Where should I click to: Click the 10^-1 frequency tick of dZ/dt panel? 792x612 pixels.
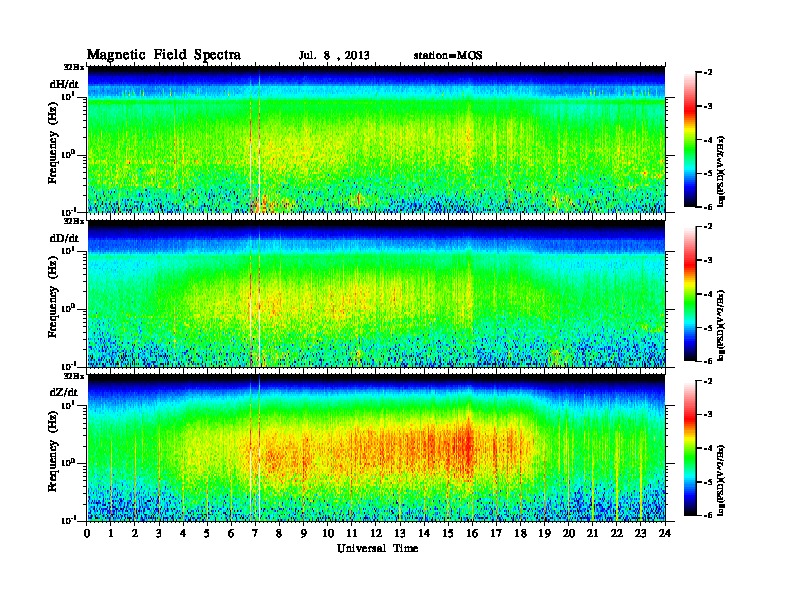(68, 520)
